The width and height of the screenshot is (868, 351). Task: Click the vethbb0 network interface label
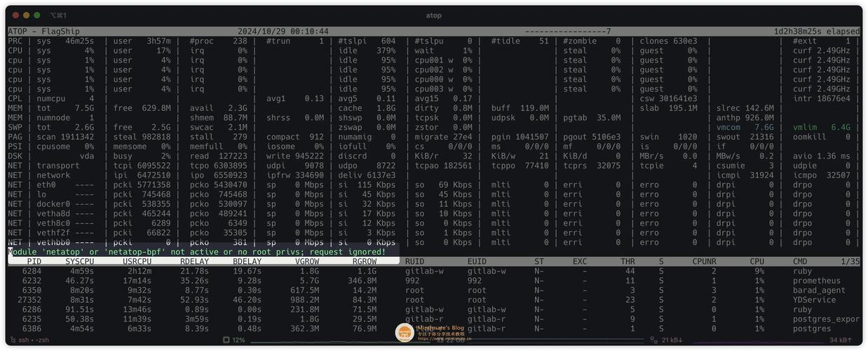pyautogui.click(x=53, y=242)
